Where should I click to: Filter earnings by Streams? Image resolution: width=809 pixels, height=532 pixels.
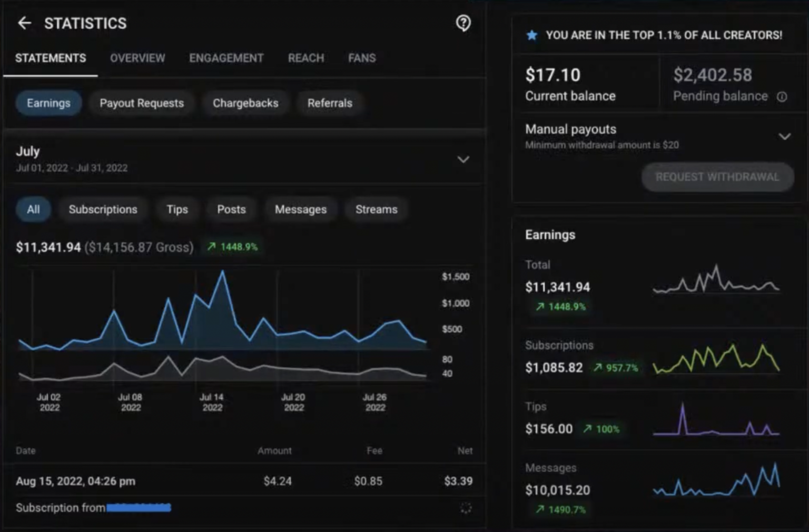[x=376, y=209]
